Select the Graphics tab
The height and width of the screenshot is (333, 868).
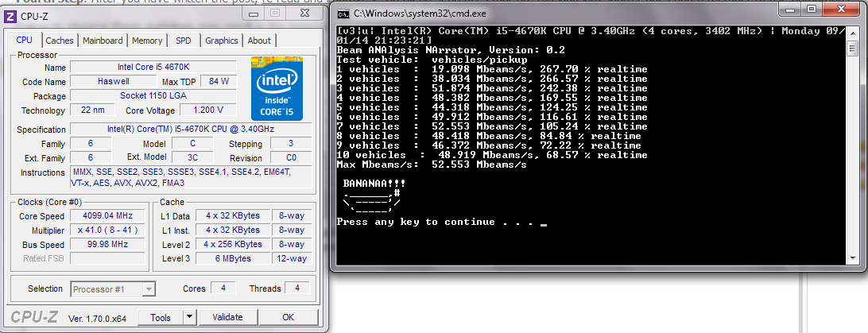(x=222, y=41)
